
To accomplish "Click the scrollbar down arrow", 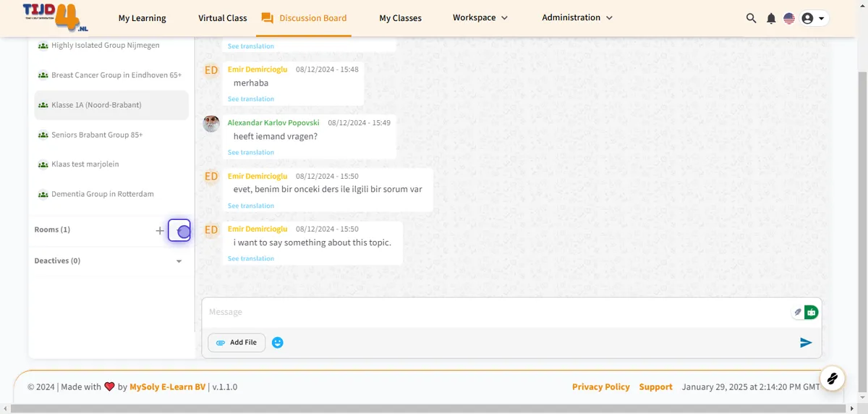I will click(x=862, y=398).
